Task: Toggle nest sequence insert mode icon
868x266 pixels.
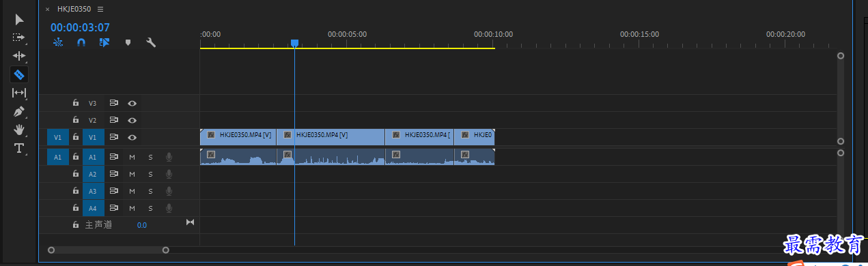Action: 58,42
